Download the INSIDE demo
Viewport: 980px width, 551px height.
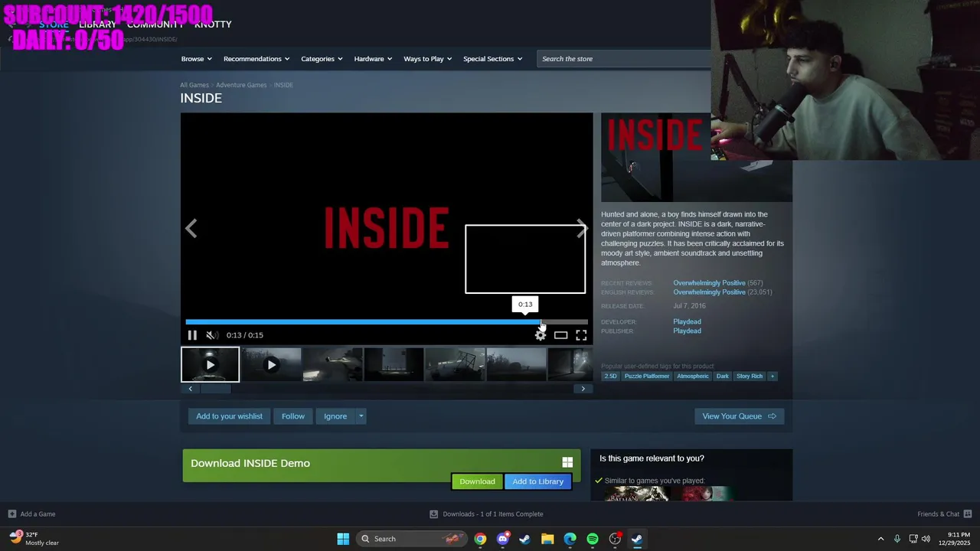[x=477, y=481]
